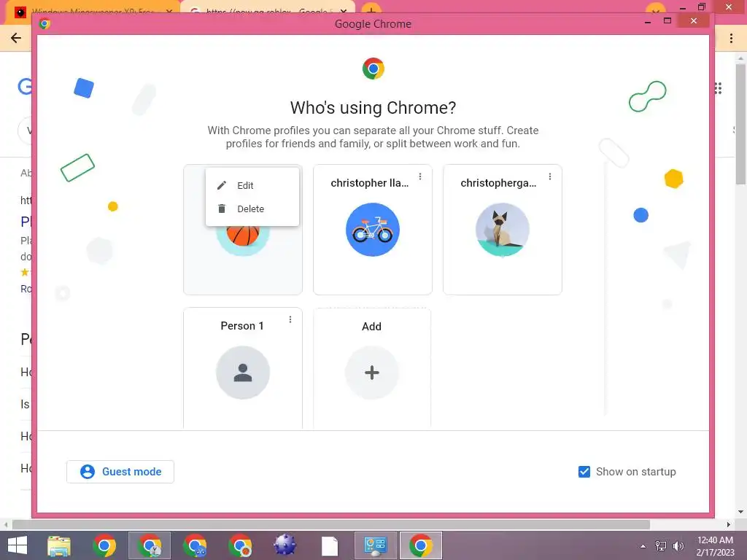
Task: Click the plus icon to add a profile
Action: tap(371, 373)
